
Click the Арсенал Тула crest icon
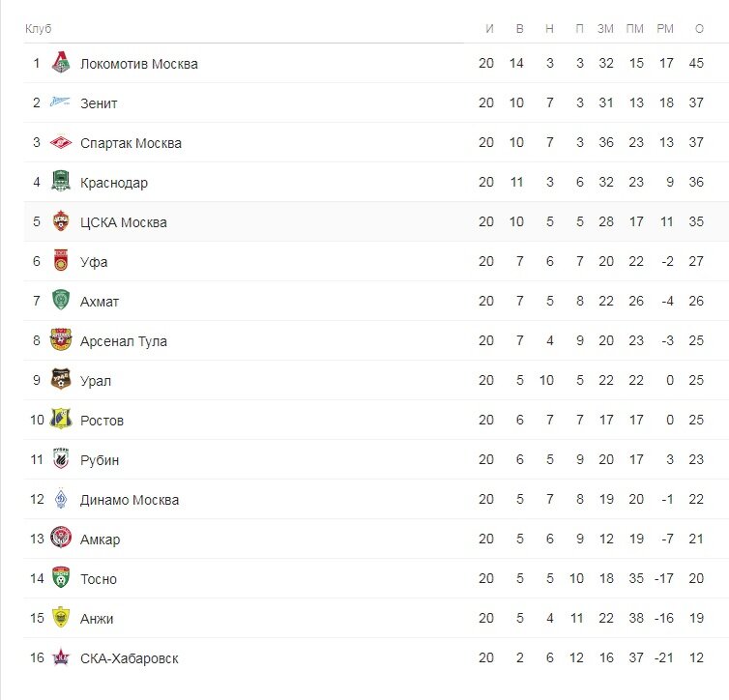coord(61,339)
